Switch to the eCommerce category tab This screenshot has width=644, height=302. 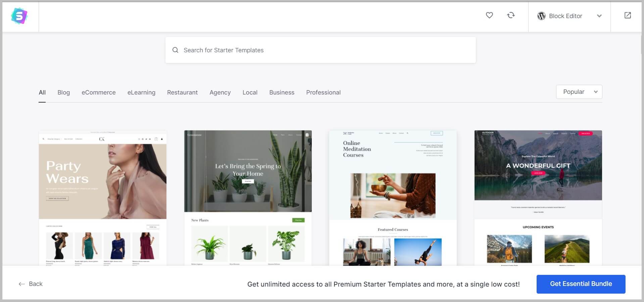(x=98, y=93)
